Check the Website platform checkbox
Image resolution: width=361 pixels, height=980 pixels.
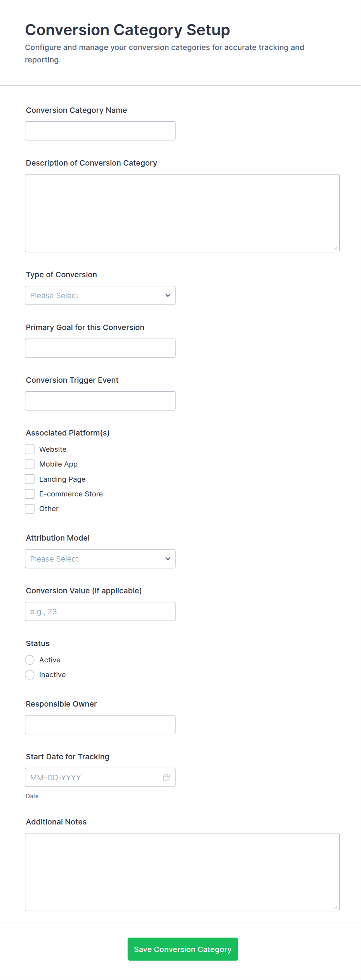tap(30, 449)
